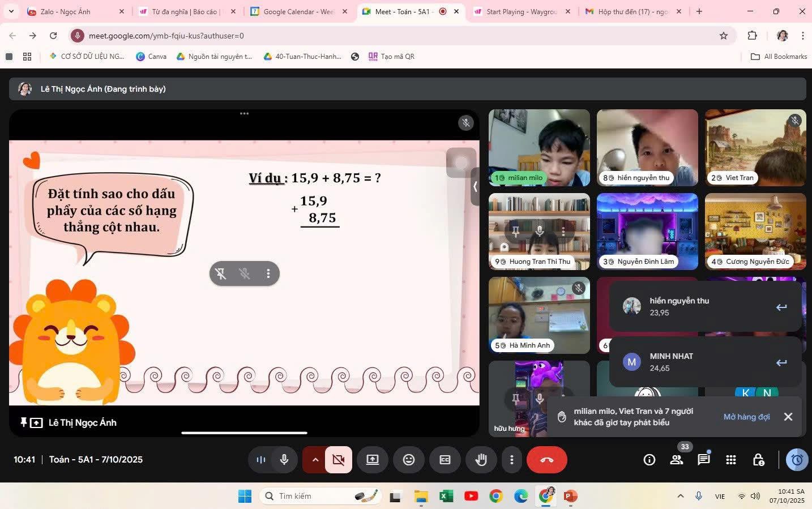
Task: Lower the raised hand button
Action: (x=481, y=460)
